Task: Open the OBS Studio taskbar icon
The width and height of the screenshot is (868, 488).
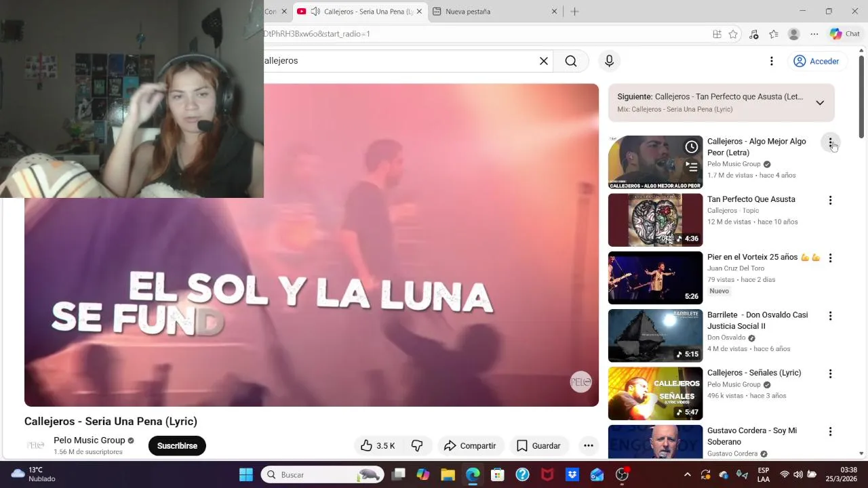Action: 622,474
